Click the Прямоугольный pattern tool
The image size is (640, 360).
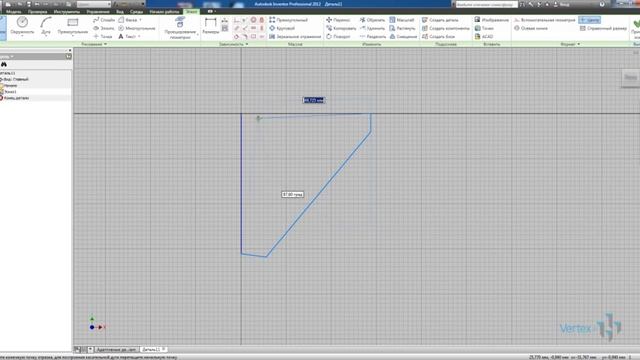click(288, 20)
